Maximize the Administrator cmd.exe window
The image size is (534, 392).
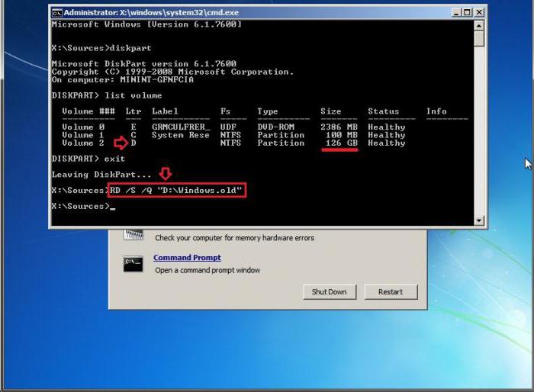468,12
